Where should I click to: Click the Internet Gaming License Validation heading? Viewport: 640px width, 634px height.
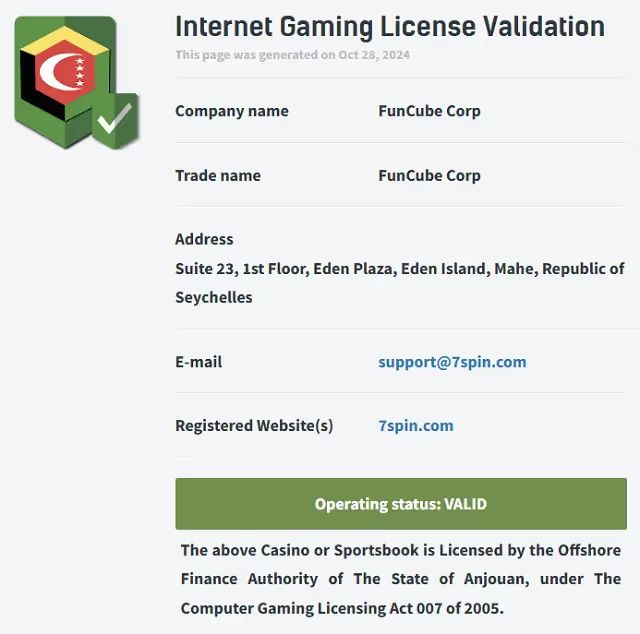(390, 26)
